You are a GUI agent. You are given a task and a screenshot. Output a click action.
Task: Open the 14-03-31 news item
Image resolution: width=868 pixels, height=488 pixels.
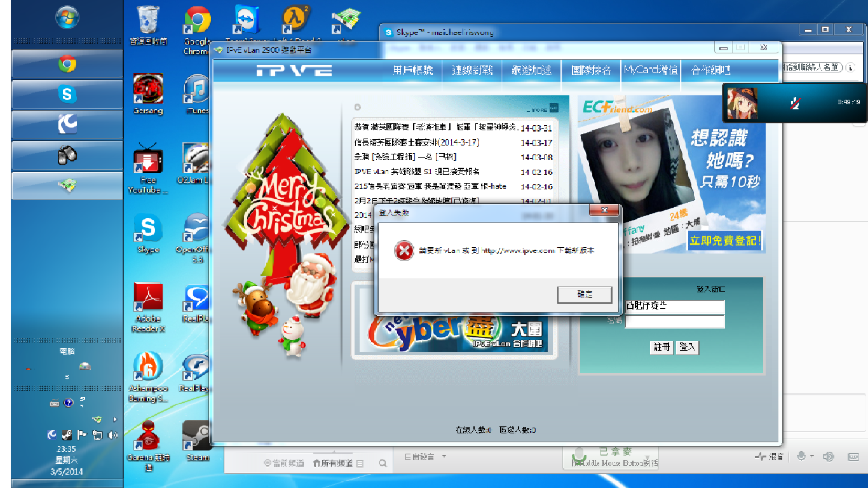[x=454, y=128]
